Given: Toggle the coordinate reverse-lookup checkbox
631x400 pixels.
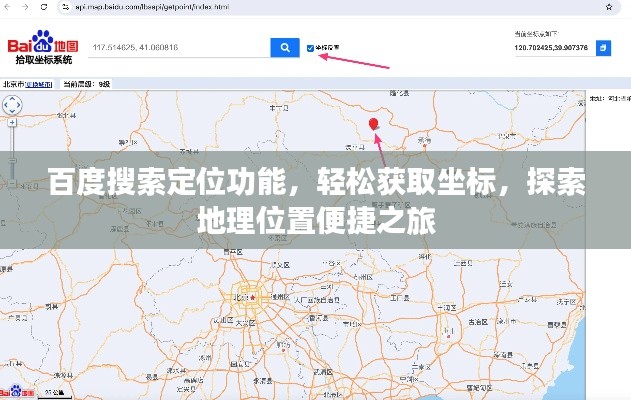Looking at the screenshot, I should (x=310, y=46).
